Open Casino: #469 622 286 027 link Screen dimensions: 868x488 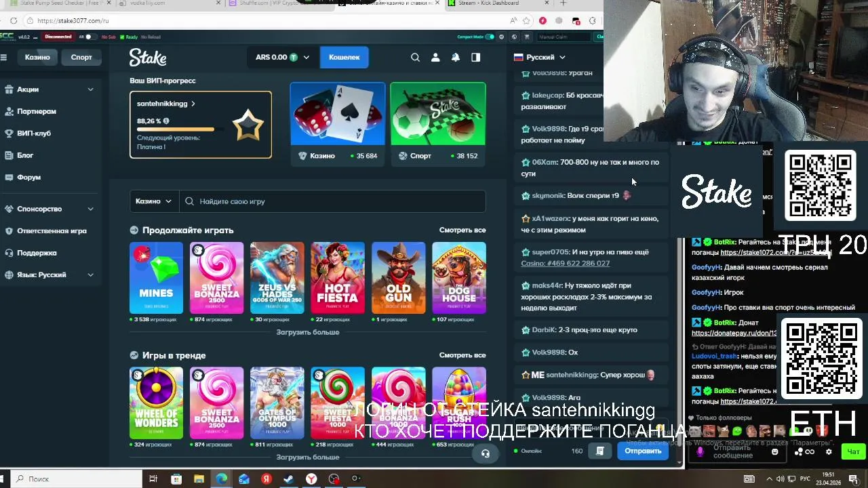[565, 263]
